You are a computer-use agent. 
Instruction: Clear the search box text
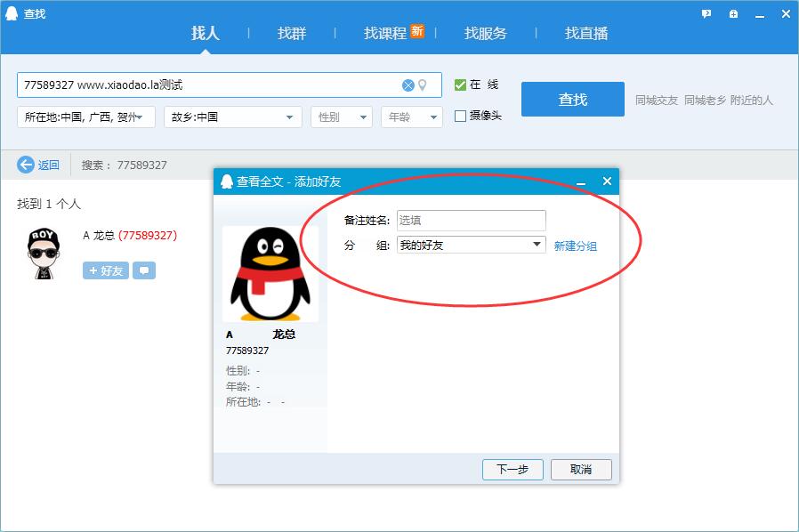(408, 85)
